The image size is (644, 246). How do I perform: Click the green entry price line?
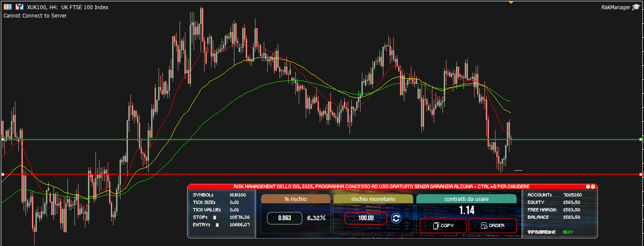click(x=322, y=139)
